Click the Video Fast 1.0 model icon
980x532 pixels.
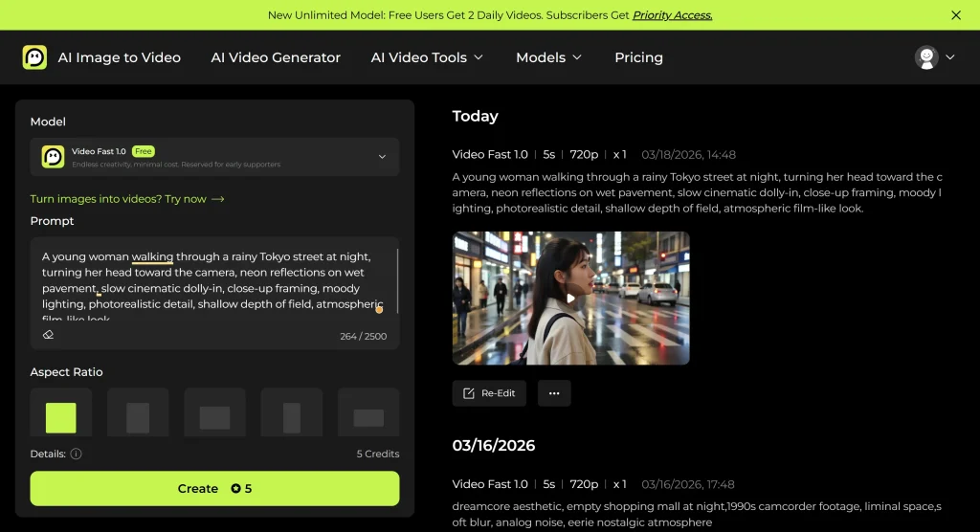tap(54, 157)
